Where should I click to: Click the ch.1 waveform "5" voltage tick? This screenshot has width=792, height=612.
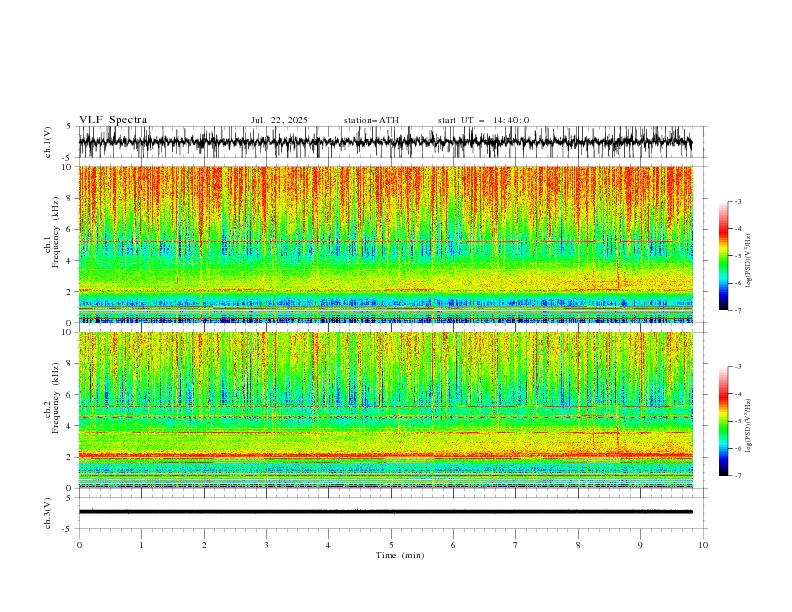[x=69, y=126]
